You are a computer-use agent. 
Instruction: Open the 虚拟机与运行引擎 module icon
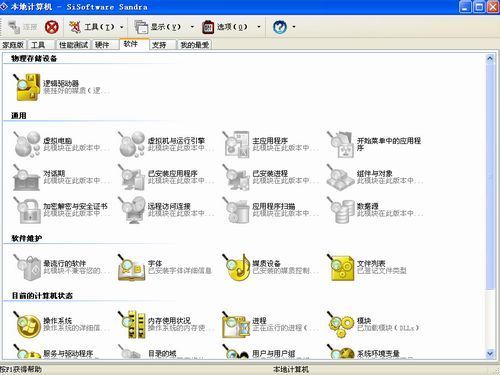[131, 144]
